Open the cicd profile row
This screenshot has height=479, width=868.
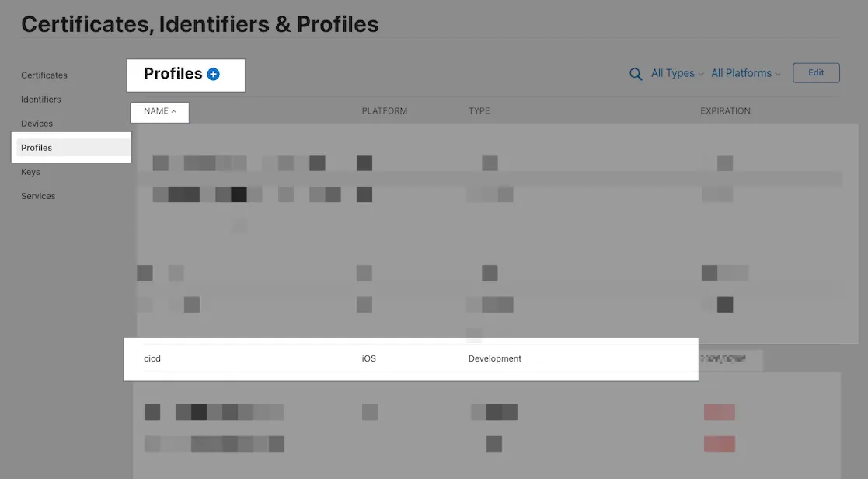pyautogui.click(x=153, y=358)
